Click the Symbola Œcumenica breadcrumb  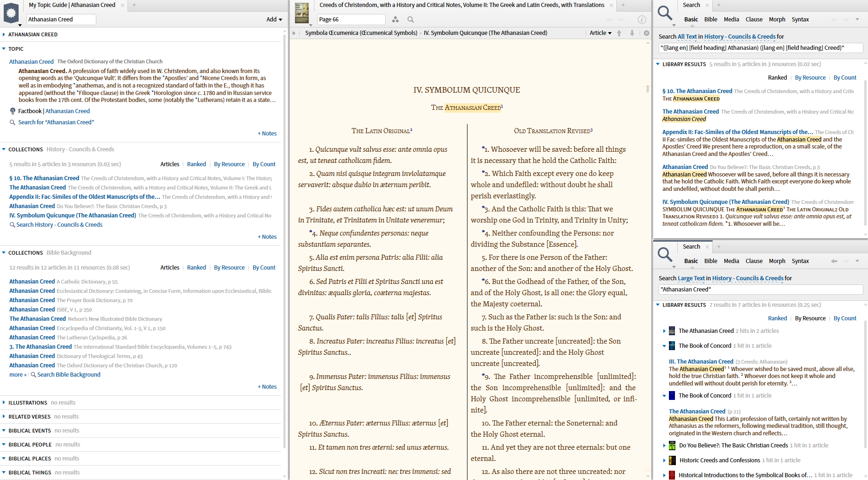pos(361,33)
